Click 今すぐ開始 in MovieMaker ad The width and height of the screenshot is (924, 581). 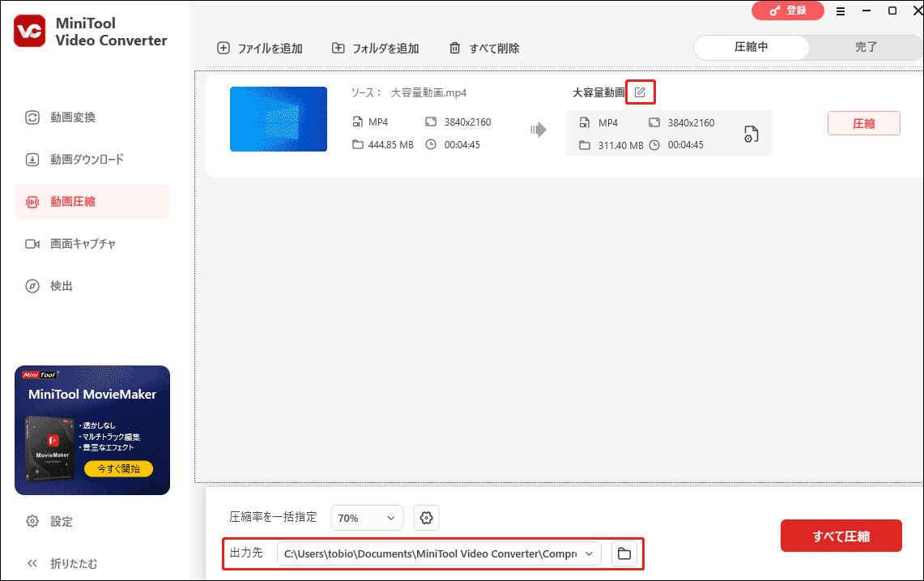tap(118, 469)
